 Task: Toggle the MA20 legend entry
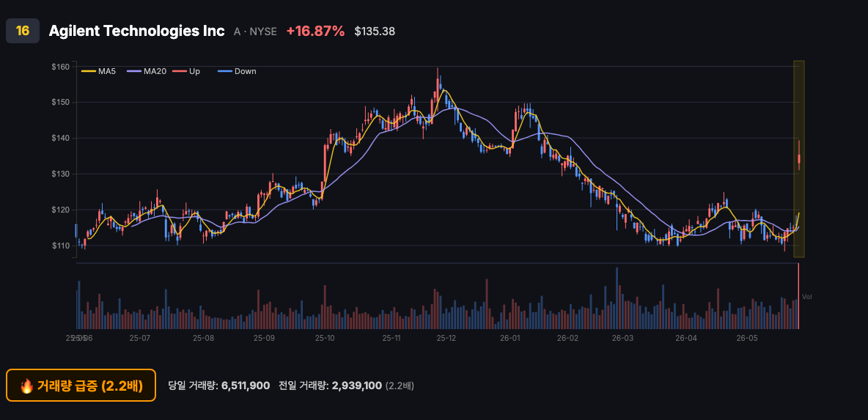pos(146,71)
